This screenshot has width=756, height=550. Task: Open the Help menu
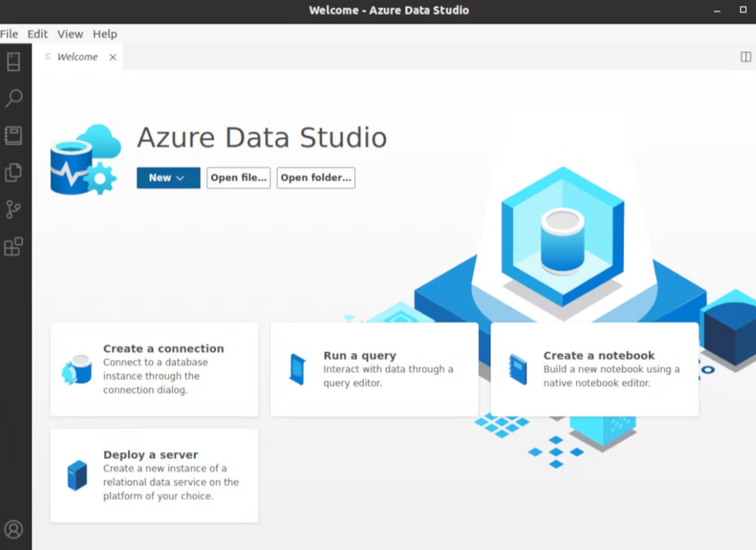[105, 34]
